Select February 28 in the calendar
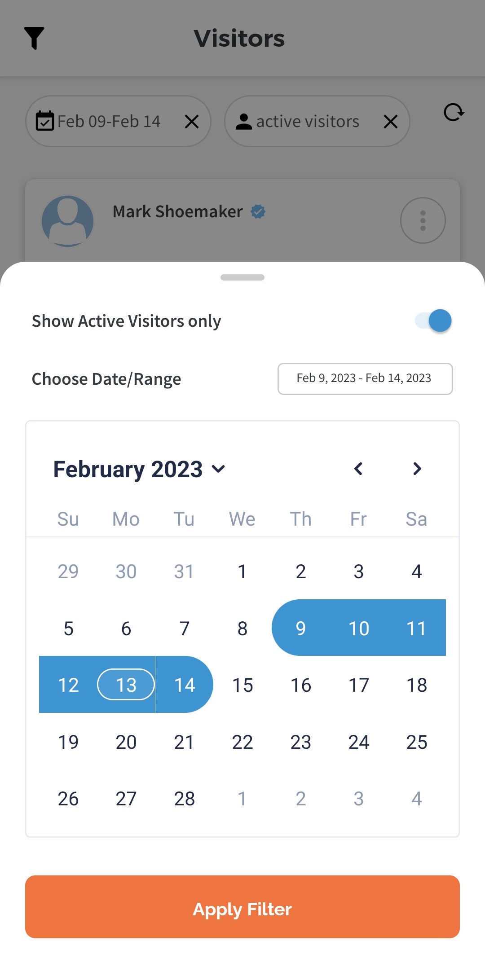 pyautogui.click(x=184, y=799)
